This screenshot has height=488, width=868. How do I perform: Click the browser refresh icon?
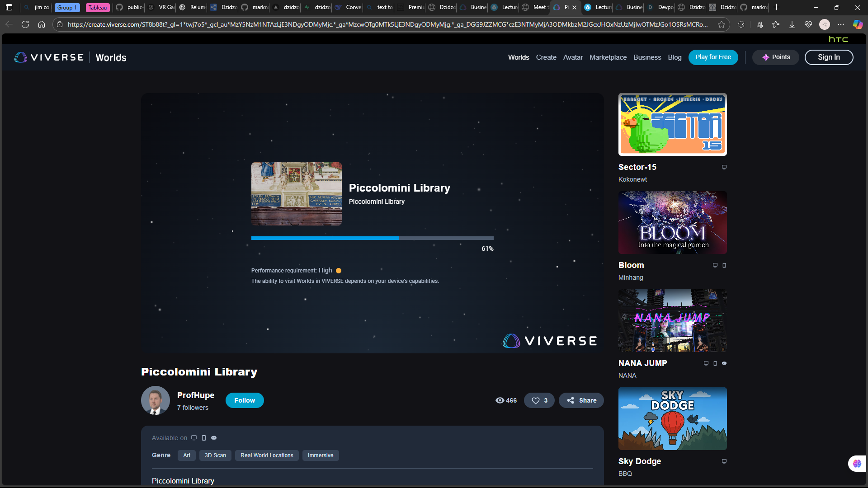[x=25, y=24]
